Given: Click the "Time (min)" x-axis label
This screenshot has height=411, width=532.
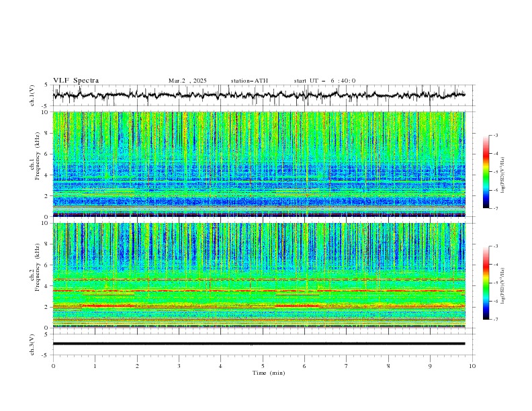Looking at the screenshot, I should (269, 373).
